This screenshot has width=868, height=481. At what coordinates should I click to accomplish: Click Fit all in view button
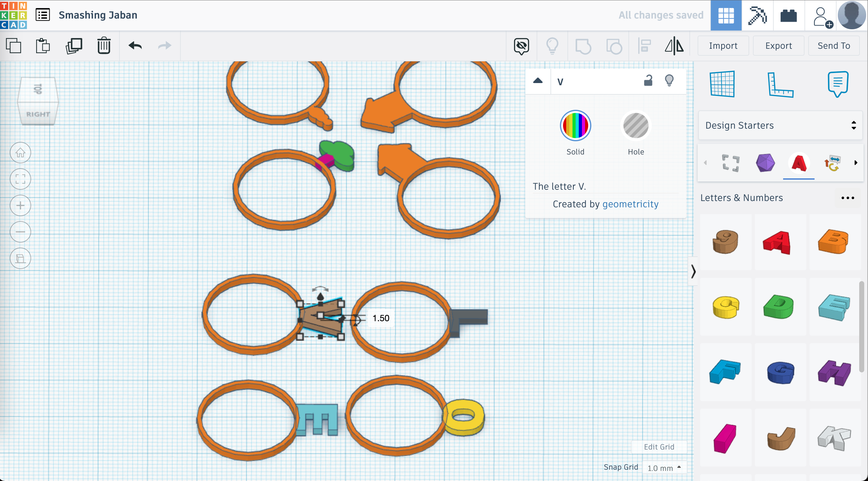20,179
